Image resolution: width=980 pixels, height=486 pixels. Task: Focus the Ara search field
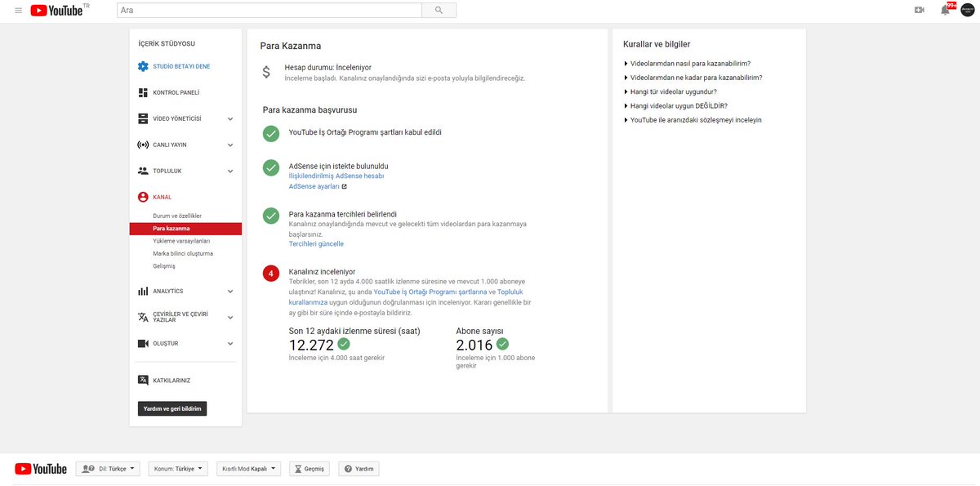point(269,10)
